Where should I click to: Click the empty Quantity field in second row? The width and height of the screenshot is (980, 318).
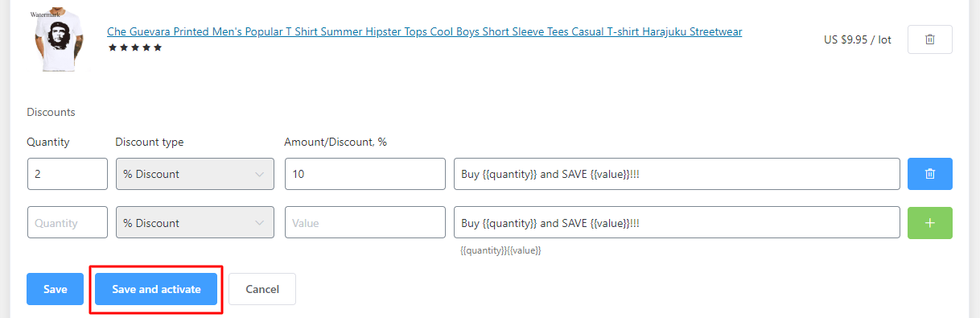pyautogui.click(x=68, y=223)
